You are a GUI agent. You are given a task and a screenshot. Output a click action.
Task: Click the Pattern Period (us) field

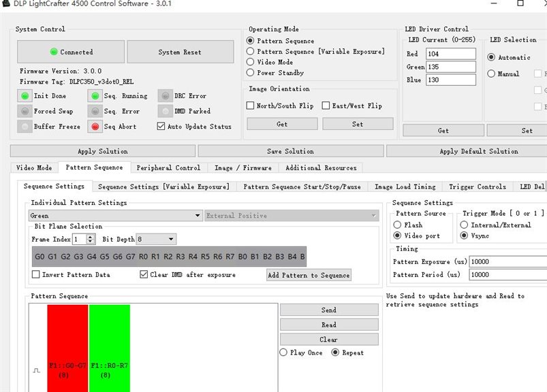tap(508, 274)
